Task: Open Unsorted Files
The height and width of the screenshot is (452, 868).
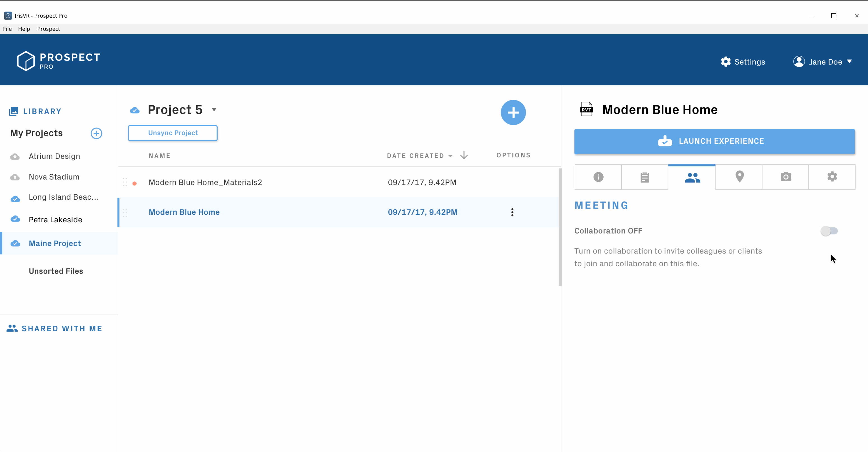Action: (56, 271)
